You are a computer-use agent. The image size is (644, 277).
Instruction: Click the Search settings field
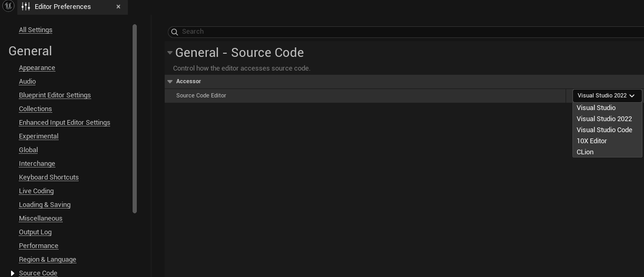pyautogui.click(x=406, y=32)
